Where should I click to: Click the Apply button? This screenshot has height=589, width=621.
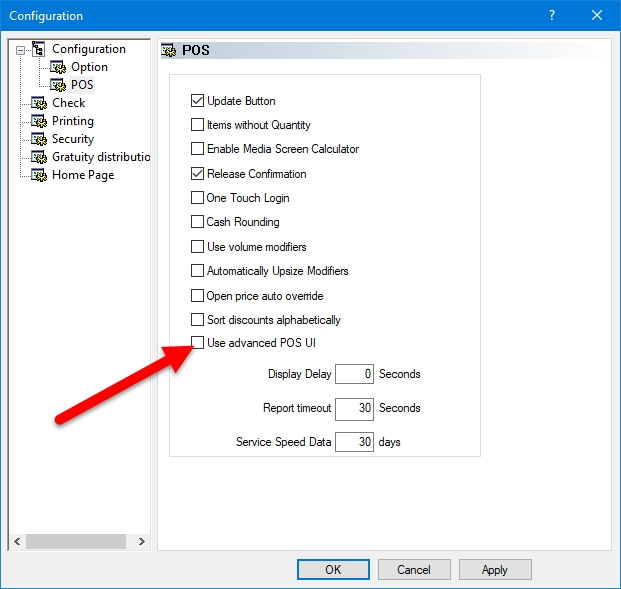[494, 569]
